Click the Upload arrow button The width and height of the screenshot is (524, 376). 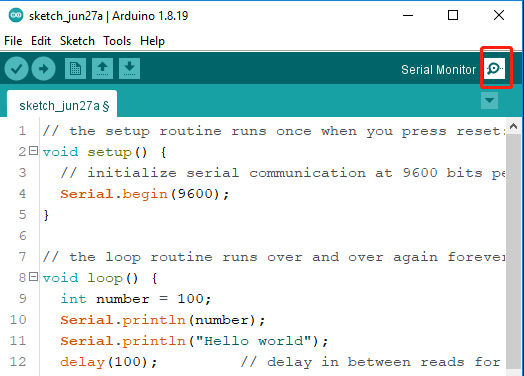(43, 69)
